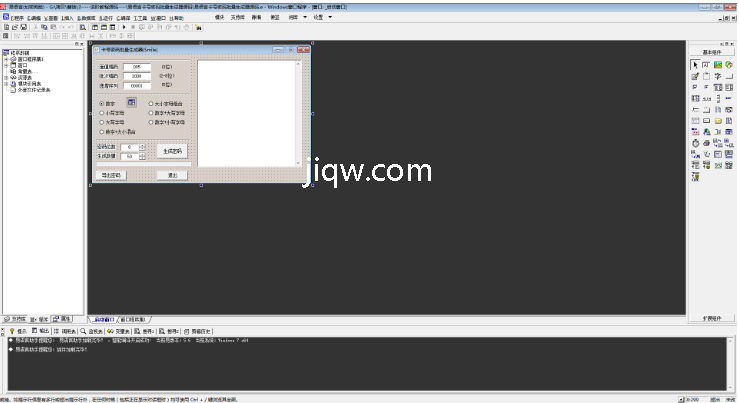
Task: Select the 小写字母 radio button
Action: pos(101,113)
